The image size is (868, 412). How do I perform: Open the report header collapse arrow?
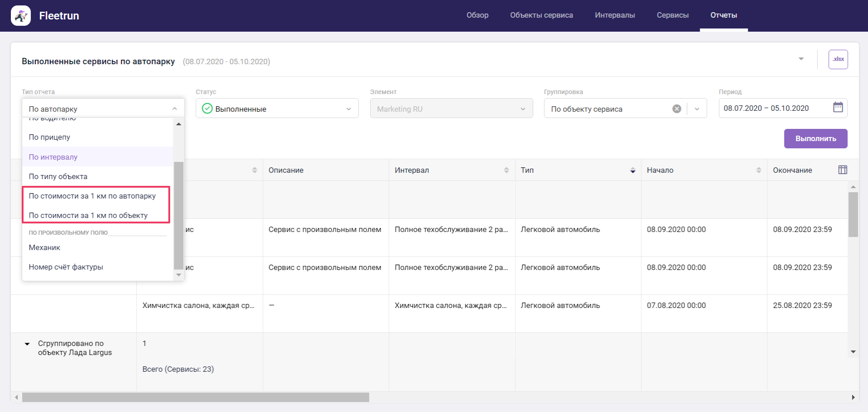pyautogui.click(x=801, y=59)
